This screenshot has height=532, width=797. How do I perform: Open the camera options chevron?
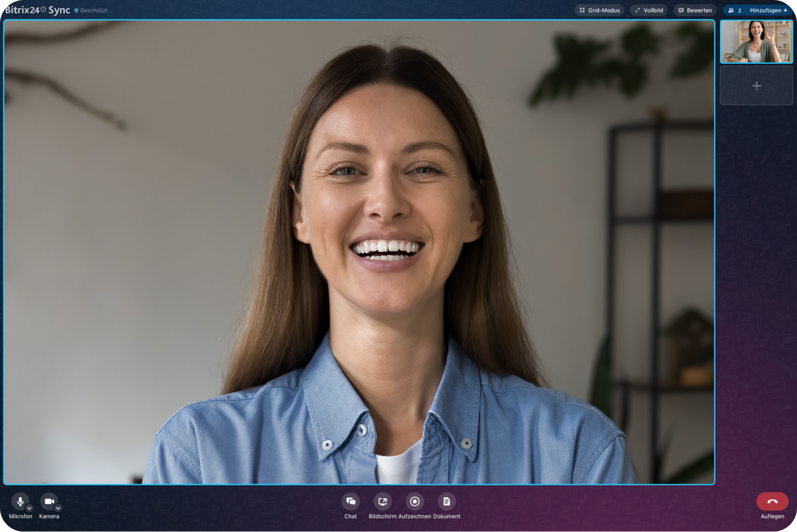click(x=58, y=508)
